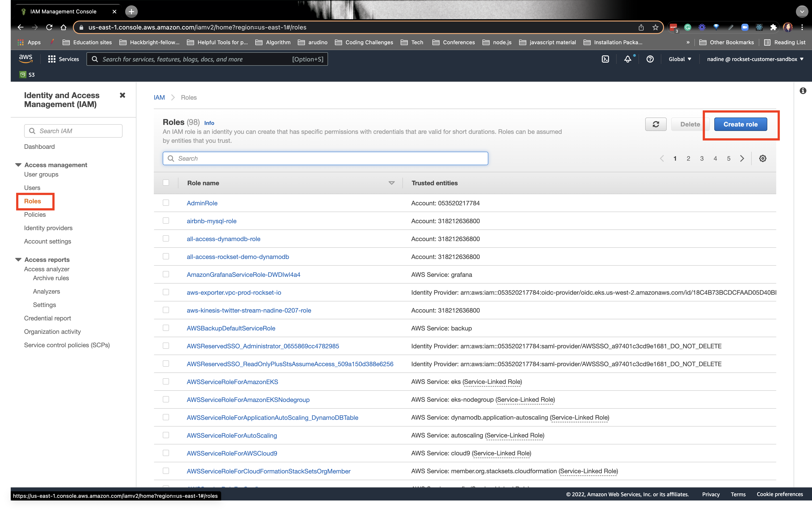Open the notifications bell icon
This screenshot has width=812, height=513.
[x=628, y=59]
